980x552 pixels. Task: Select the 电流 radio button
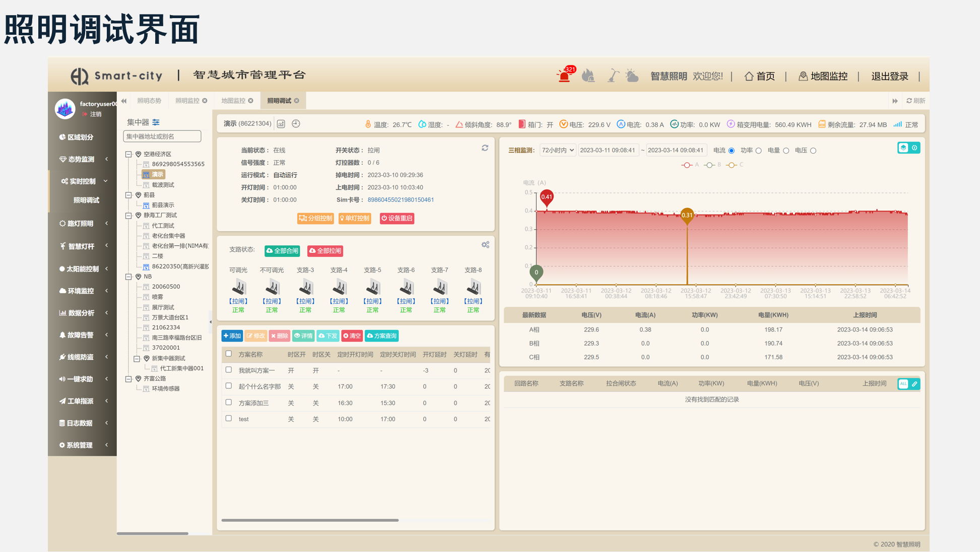pos(732,151)
